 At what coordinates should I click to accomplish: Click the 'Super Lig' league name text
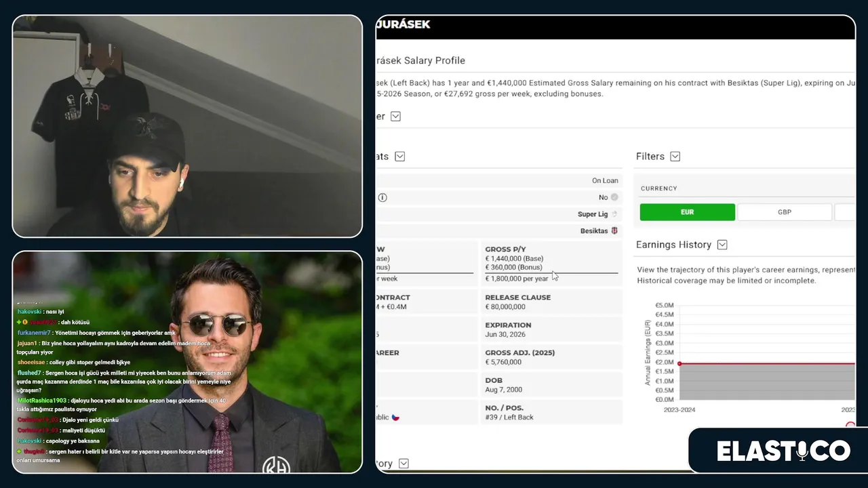tap(593, 214)
